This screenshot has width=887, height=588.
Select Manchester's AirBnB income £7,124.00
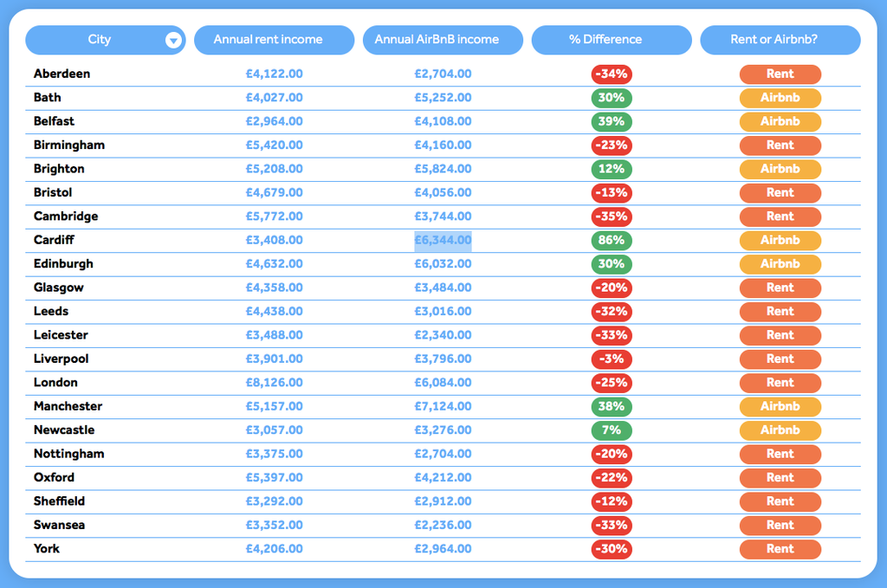pos(443,406)
